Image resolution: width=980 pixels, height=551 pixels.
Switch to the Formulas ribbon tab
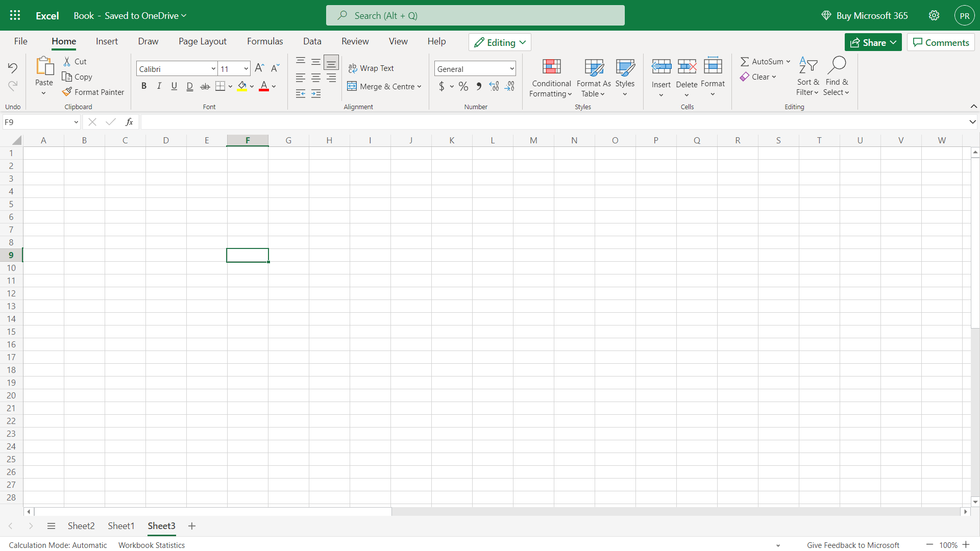[265, 41]
